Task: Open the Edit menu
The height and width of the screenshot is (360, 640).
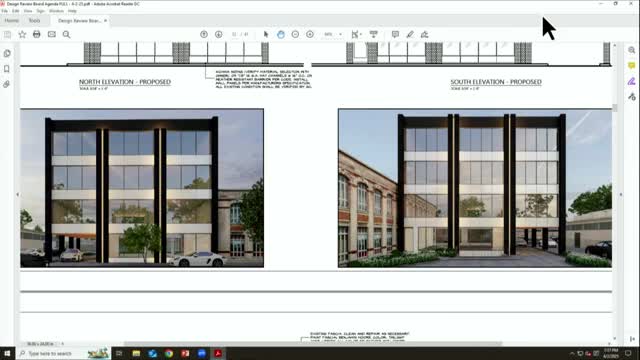Action: pos(16,11)
